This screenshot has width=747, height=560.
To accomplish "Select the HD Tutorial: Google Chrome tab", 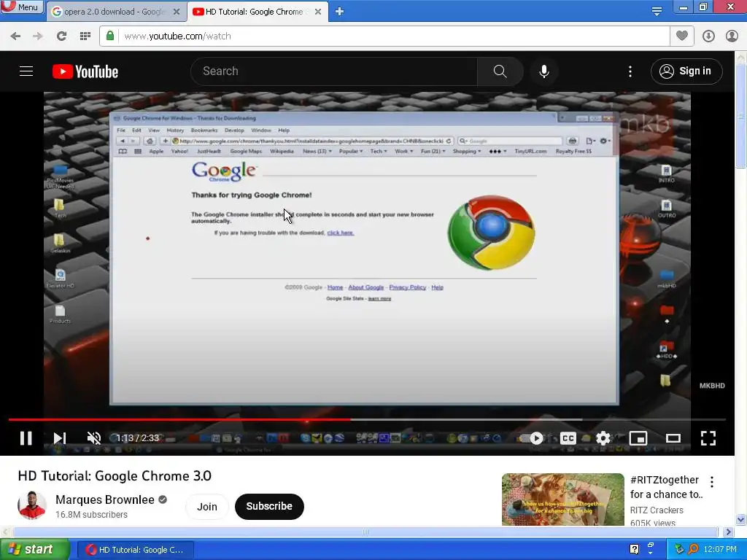I will pyautogui.click(x=253, y=12).
